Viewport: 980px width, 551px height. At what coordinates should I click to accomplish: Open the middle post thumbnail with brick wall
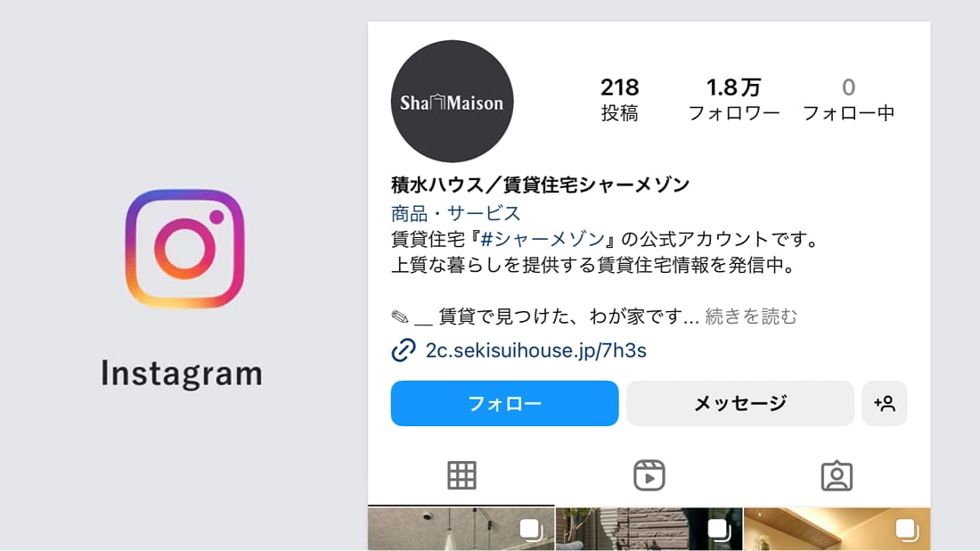(649, 529)
